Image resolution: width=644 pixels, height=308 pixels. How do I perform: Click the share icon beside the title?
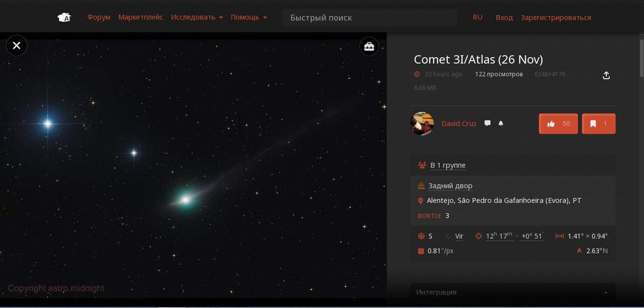[x=606, y=75]
